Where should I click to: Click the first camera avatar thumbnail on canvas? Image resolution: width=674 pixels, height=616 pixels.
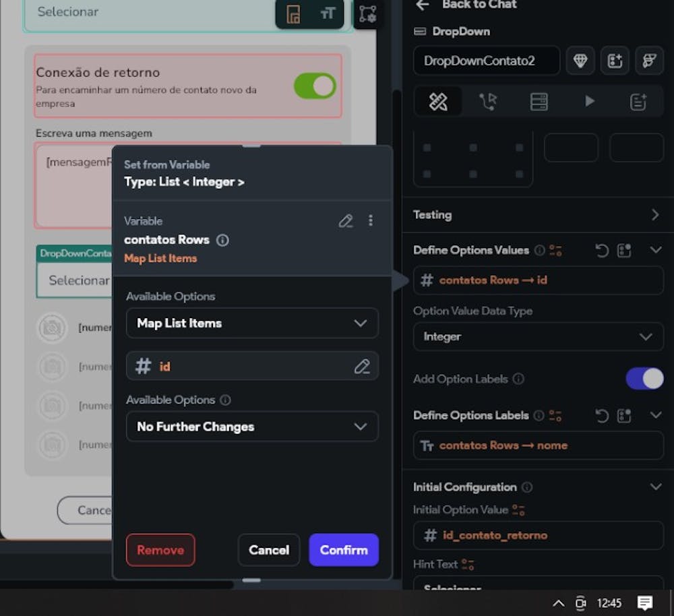coord(52,328)
